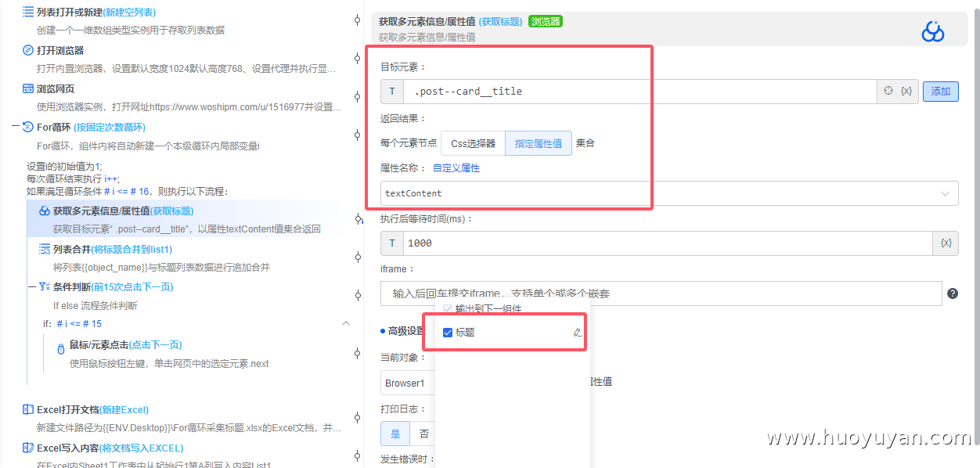Click the {x} variable icon in 目标元素 field
This screenshot has height=468, width=980.
click(x=906, y=91)
